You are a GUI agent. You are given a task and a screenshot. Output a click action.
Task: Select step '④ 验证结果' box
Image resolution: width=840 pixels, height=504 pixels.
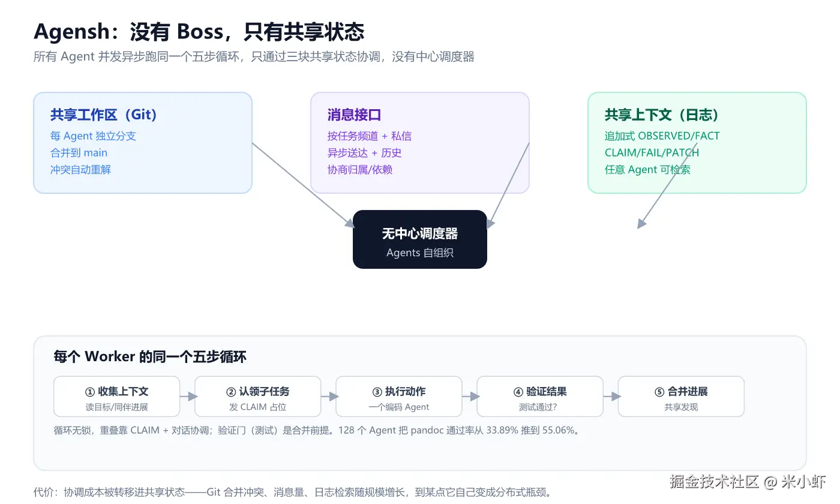point(540,397)
